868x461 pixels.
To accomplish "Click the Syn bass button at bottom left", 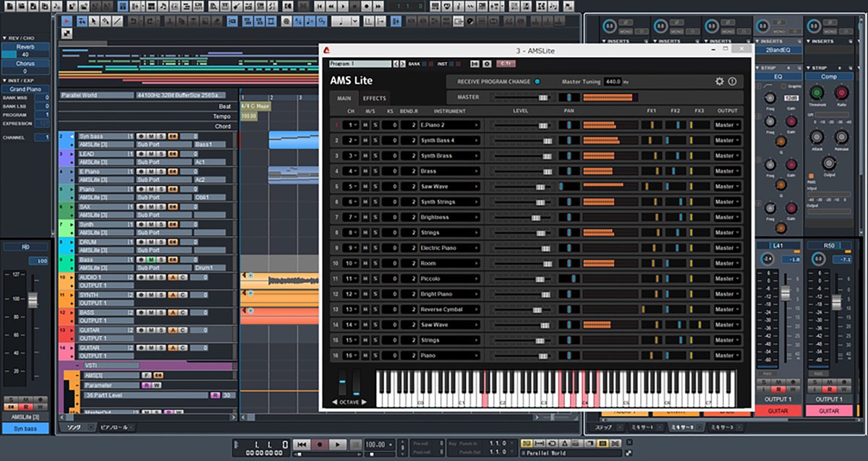I will click(25, 428).
